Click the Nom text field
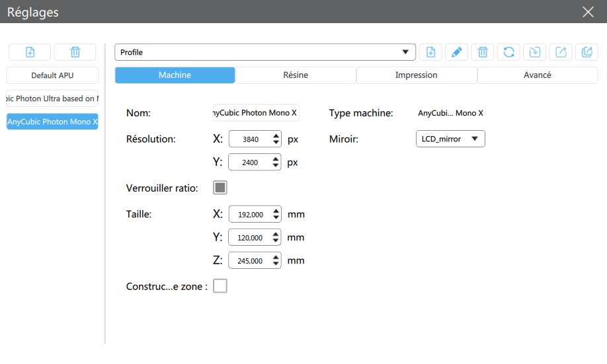Viewport: 607px width, 364px height. [256, 113]
